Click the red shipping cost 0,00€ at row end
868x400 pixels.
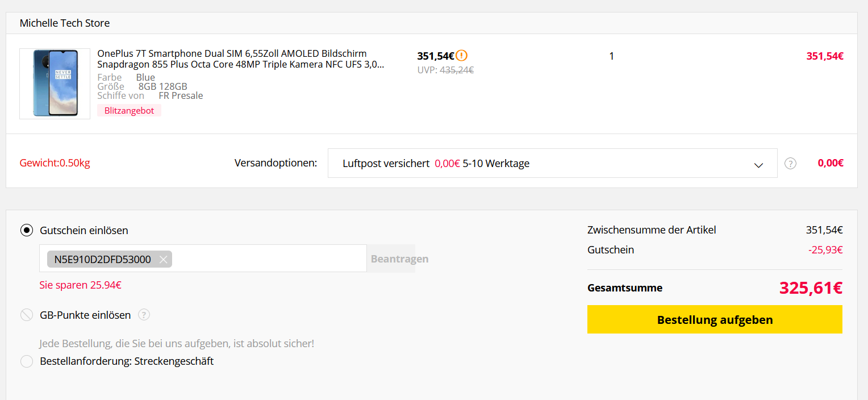(x=831, y=163)
